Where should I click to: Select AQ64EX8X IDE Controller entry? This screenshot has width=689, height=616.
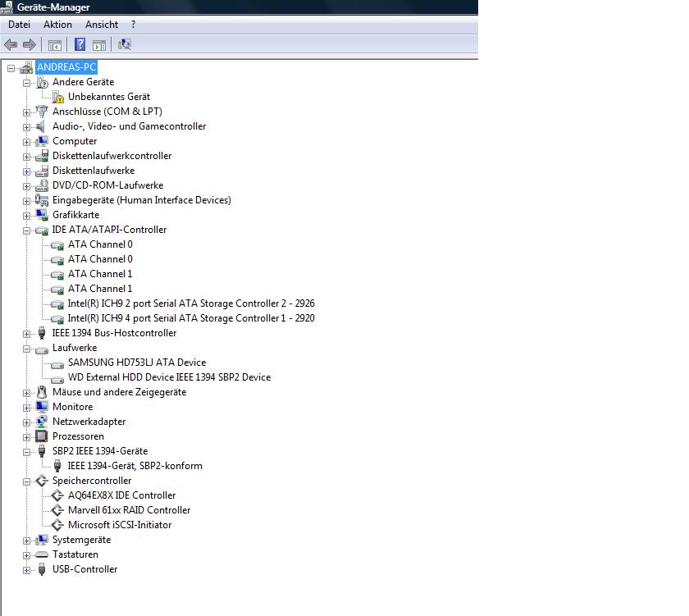(121, 495)
